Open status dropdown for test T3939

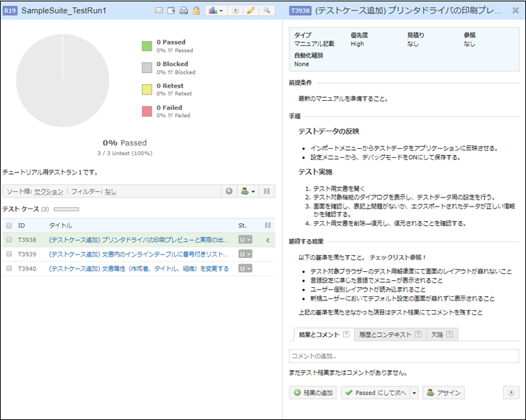[245, 255]
